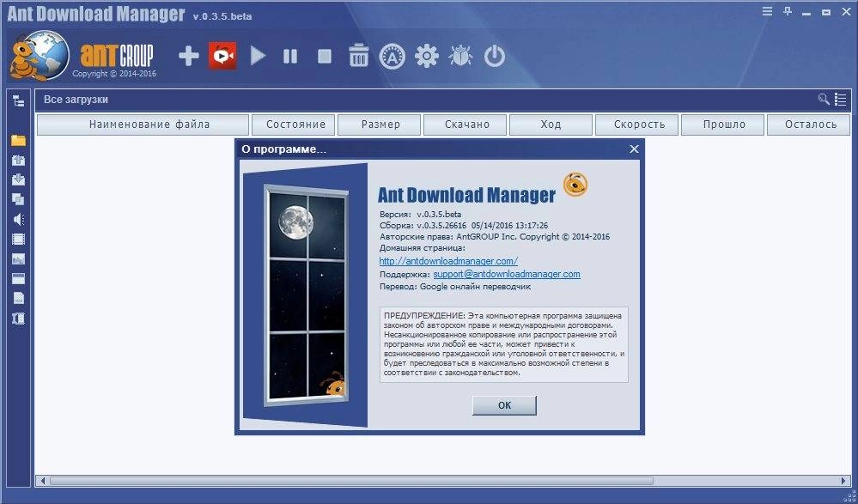Open the search magnifier in list header

point(824,99)
